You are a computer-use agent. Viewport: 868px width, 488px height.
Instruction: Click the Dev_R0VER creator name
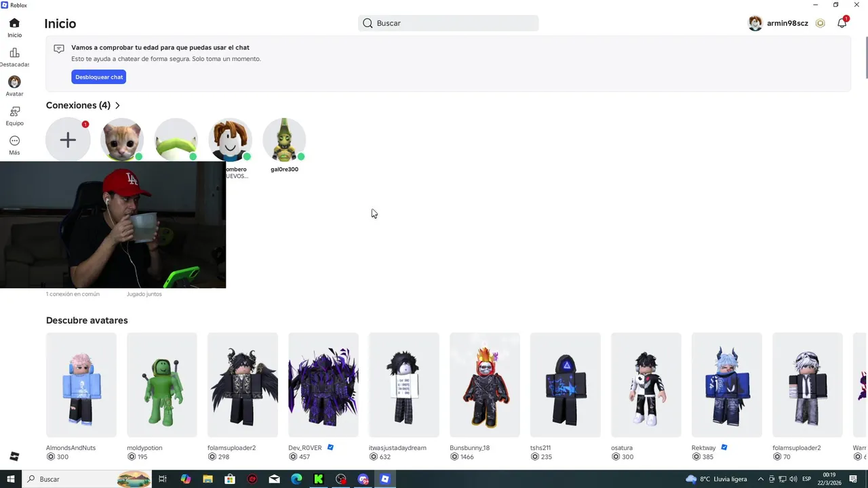(x=305, y=448)
